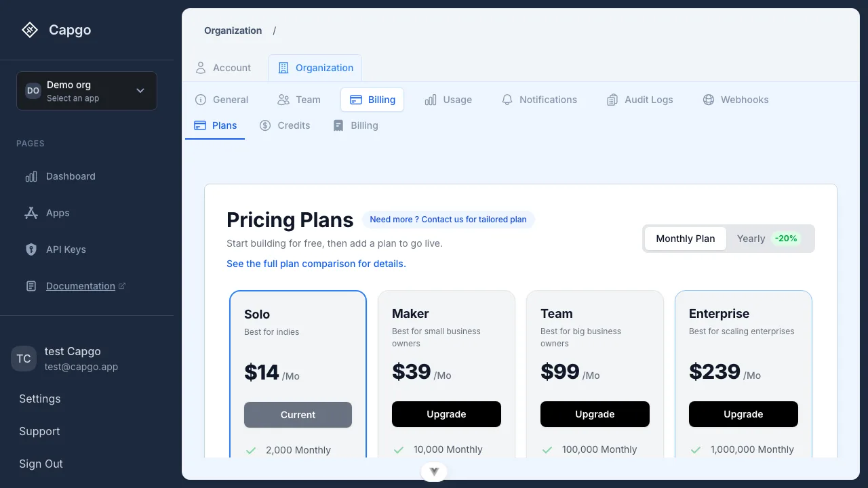Viewport: 868px width, 488px height.
Task: Open Notifications bell icon tab
Action: (x=507, y=100)
